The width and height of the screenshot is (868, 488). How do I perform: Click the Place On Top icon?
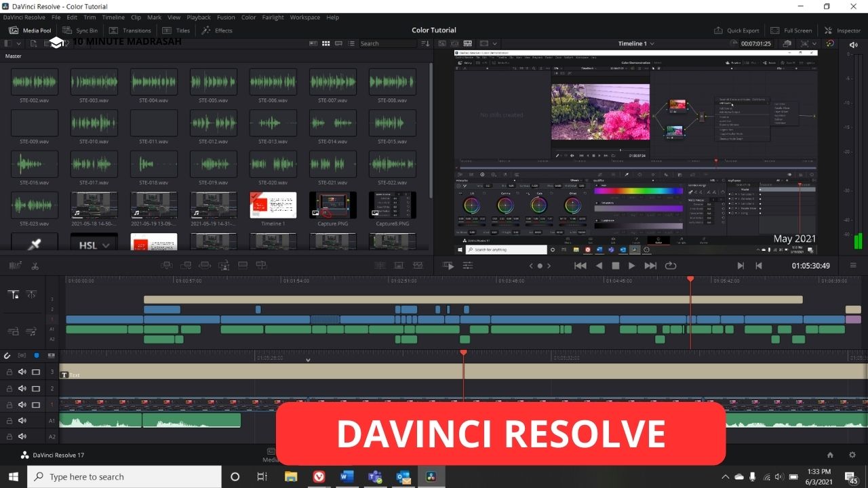tap(243, 266)
